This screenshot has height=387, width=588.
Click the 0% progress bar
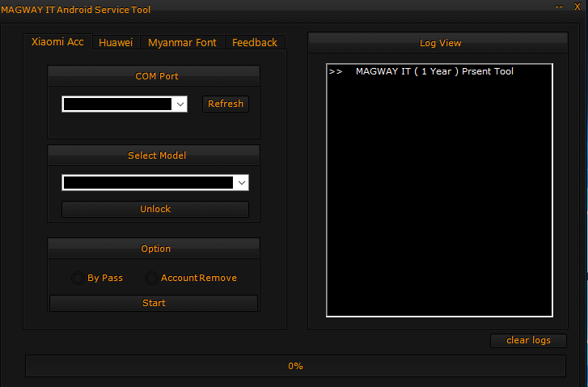click(x=295, y=366)
